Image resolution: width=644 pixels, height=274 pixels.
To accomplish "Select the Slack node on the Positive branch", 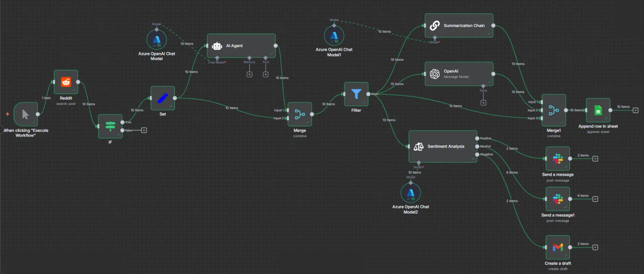I will (x=558, y=158).
